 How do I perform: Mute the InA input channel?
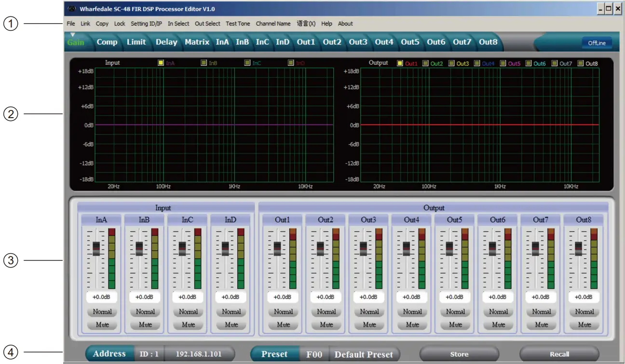coord(102,324)
